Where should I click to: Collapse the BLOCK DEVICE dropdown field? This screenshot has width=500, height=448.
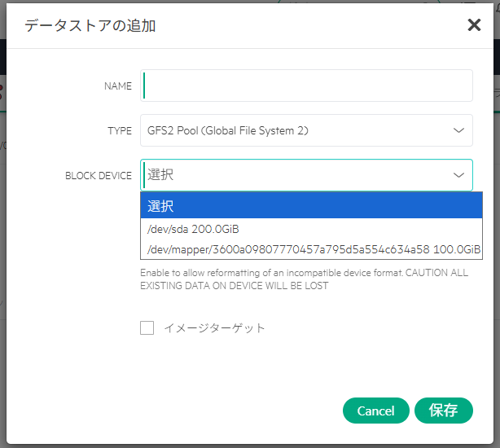[306, 175]
